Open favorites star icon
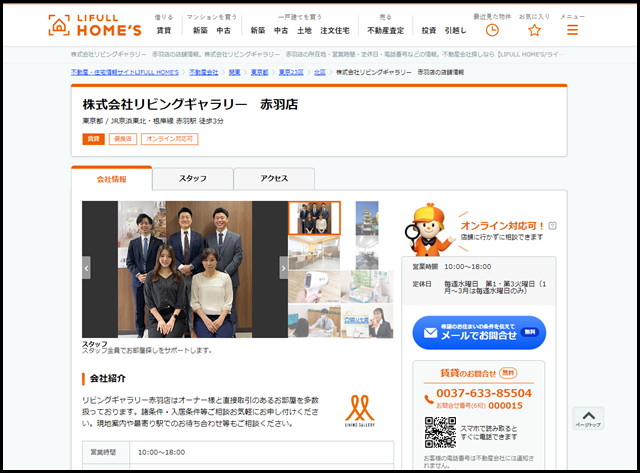Viewport: 640px width, 473px height. [x=534, y=30]
